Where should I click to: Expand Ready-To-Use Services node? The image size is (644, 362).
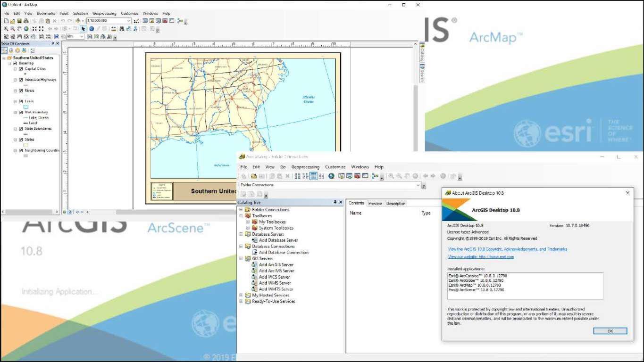pyautogui.click(x=241, y=301)
